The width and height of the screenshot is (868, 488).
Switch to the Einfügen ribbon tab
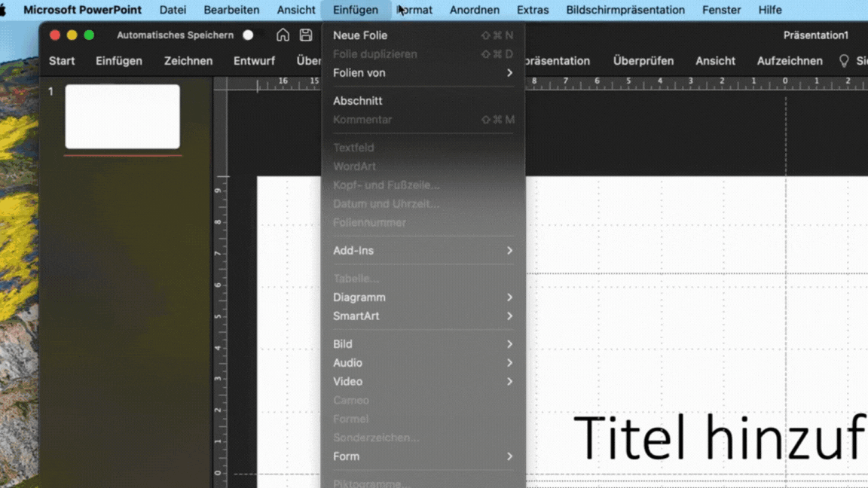tap(119, 61)
